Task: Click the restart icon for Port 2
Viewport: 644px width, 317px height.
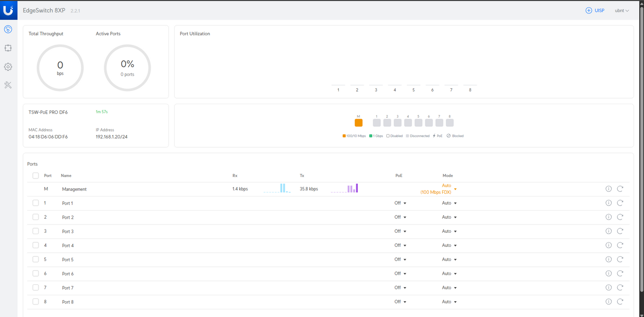Action: point(620,217)
